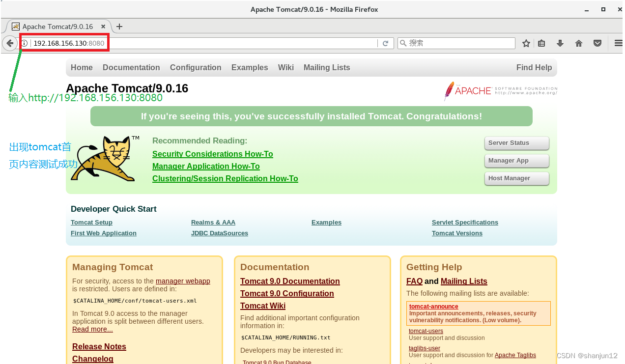This screenshot has width=625, height=364.
Task: Open Wiki in Tomcat navigation bar
Action: (286, 68)
